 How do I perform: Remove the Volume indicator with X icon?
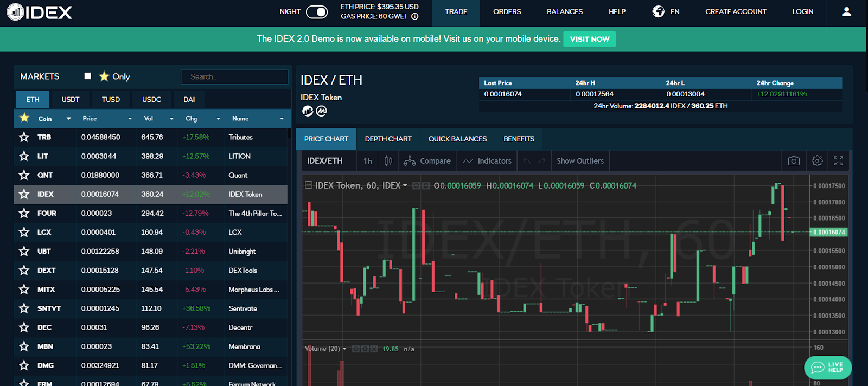point(374,349)
